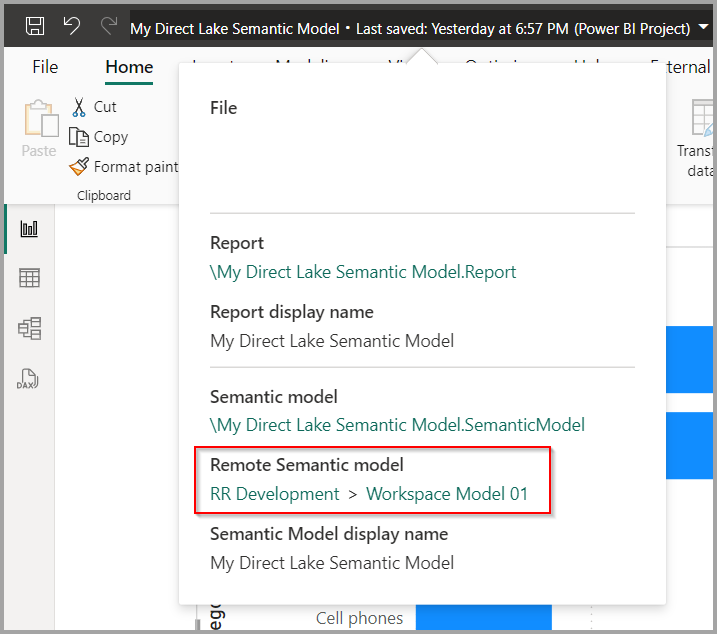Click the blue Cell phones bar
Screen dimensions: 717x634
click(x=483, y=617)
